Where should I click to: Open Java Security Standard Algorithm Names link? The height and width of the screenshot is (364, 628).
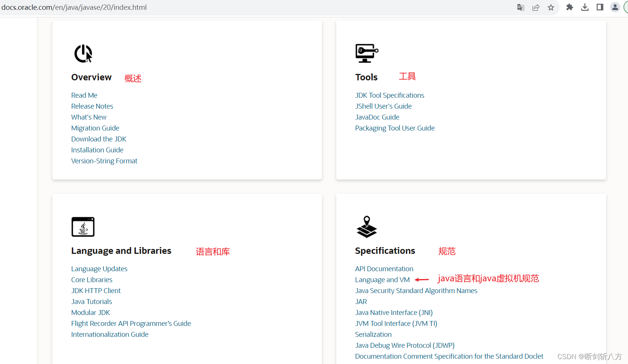point(416,291)
